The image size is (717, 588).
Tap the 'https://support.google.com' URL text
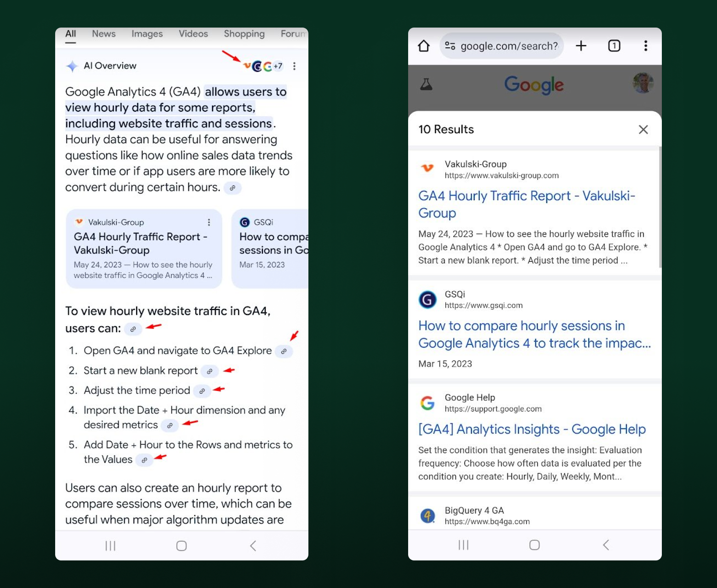493,409
